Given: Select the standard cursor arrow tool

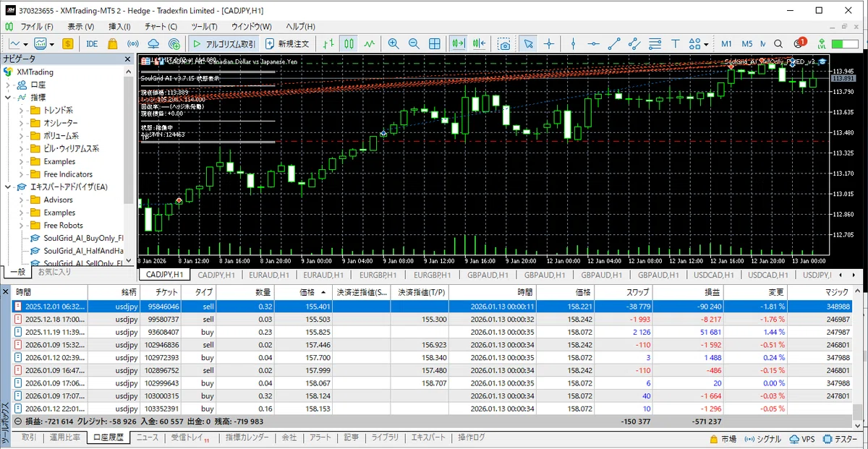Looking at the screenshot, I should 529,43.
